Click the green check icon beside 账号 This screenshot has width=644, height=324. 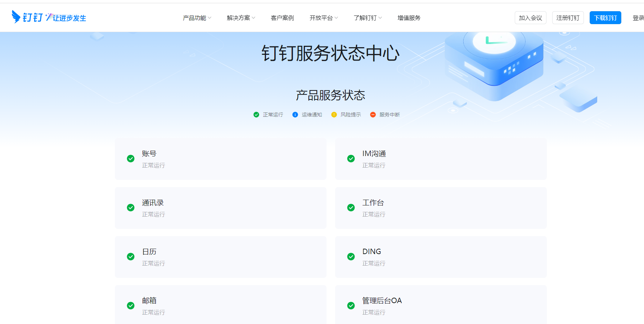(x=131, y=159)
